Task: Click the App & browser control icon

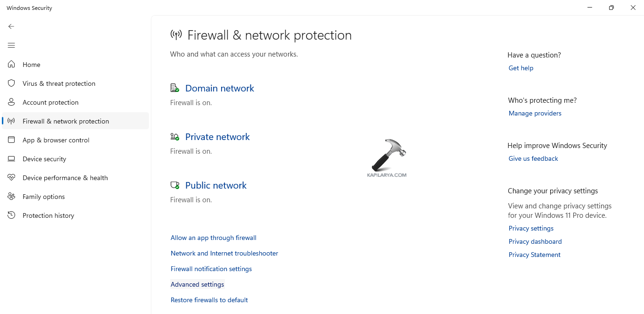Action: (x=12, y=140)
